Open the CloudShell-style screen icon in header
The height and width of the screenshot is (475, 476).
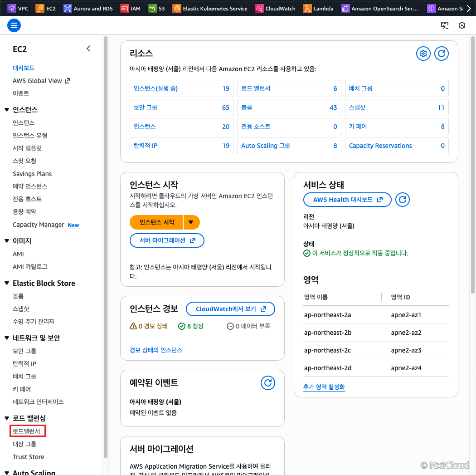coord(444,25)
